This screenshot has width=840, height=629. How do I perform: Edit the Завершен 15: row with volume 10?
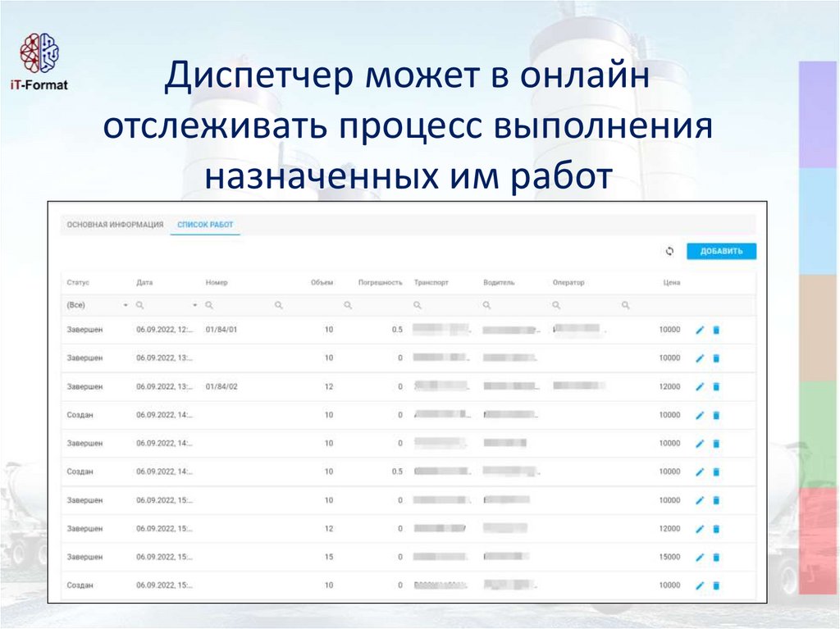point(700,500)
